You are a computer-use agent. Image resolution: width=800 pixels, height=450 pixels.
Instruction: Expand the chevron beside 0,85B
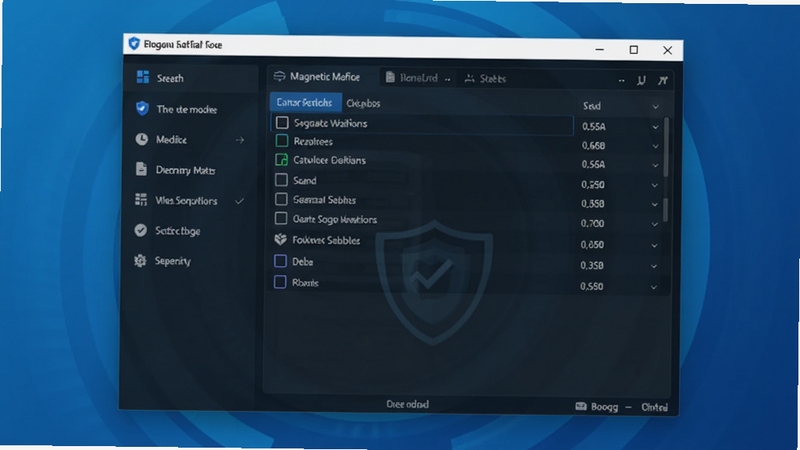(655, 205)
